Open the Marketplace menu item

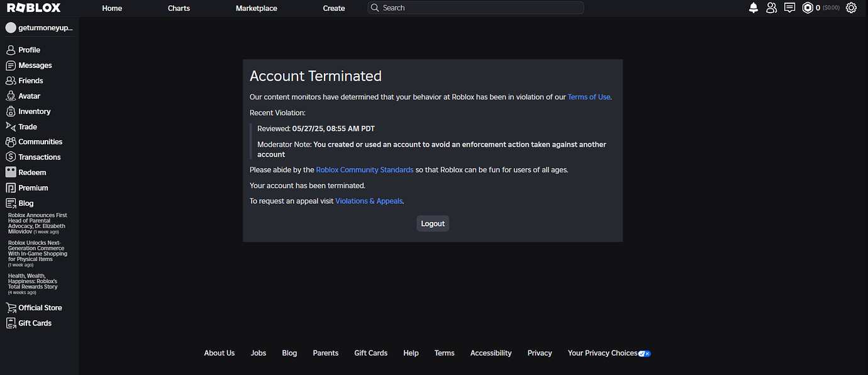pos(256,8)
